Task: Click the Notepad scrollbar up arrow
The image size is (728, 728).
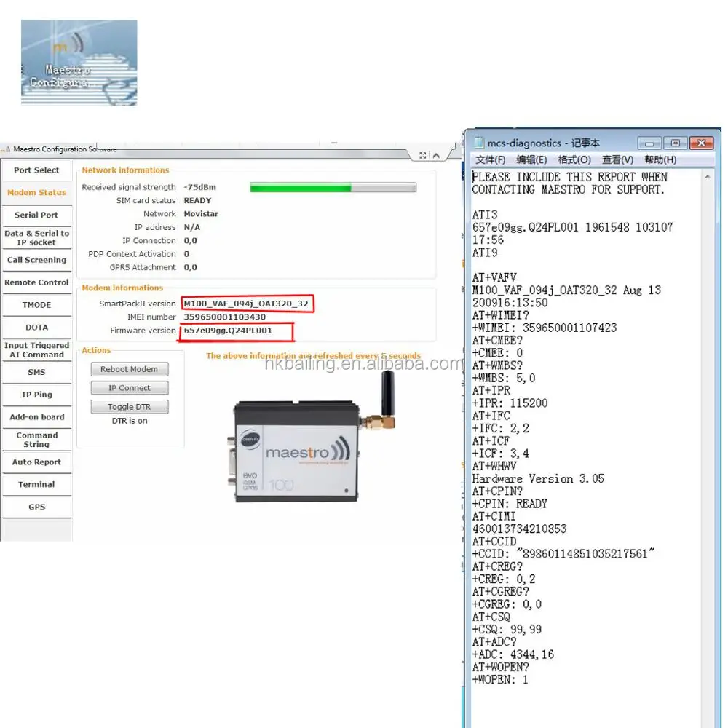Action: point(707,177)
